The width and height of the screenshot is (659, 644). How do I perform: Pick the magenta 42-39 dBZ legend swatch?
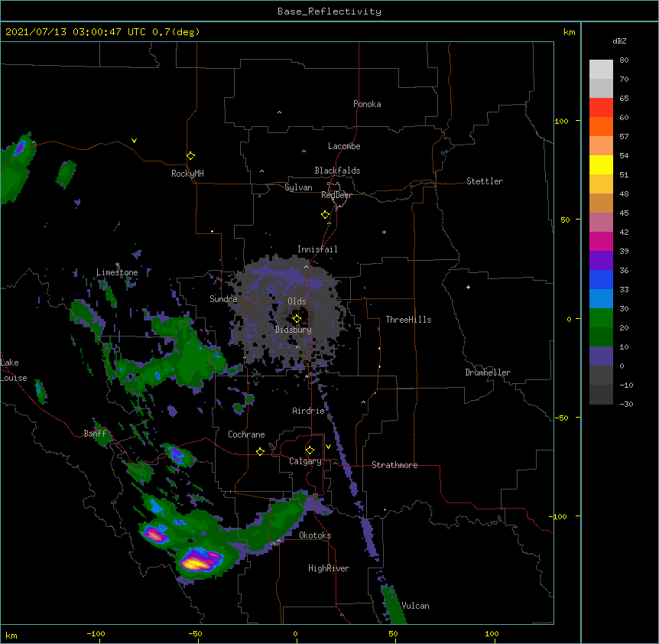point(601,241)
